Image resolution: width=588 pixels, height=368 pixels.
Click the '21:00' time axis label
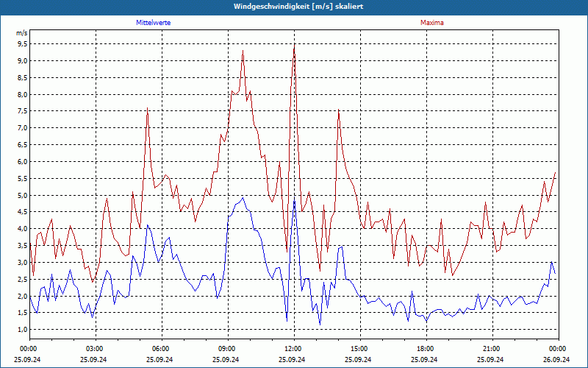coord(490,349)
